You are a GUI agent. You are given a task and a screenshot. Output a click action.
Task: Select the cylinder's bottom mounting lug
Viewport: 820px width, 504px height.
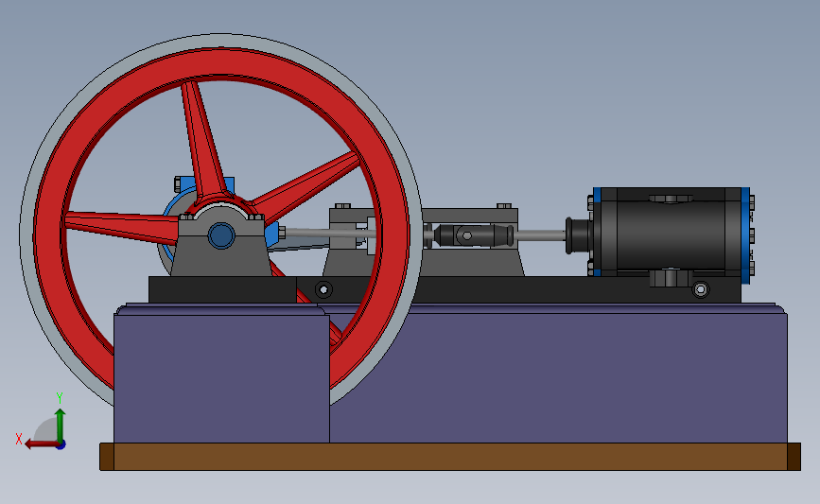click(x=671, y=278)
